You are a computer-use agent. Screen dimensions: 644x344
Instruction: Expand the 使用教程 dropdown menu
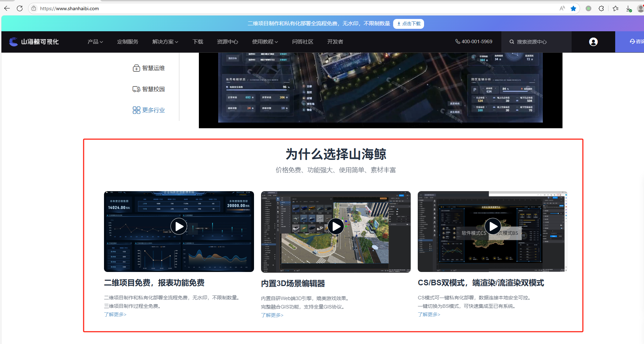(265, 42)
